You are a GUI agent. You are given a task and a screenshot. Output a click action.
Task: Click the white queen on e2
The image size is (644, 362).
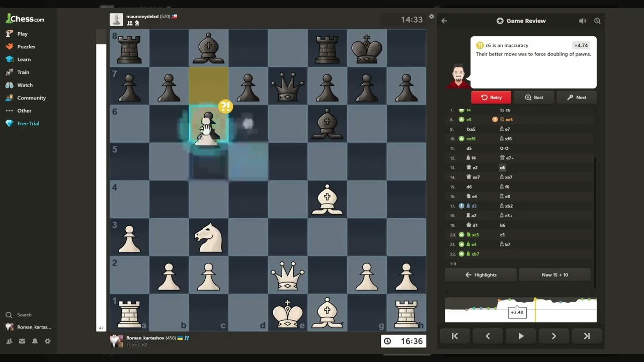[x=287, y=275]
